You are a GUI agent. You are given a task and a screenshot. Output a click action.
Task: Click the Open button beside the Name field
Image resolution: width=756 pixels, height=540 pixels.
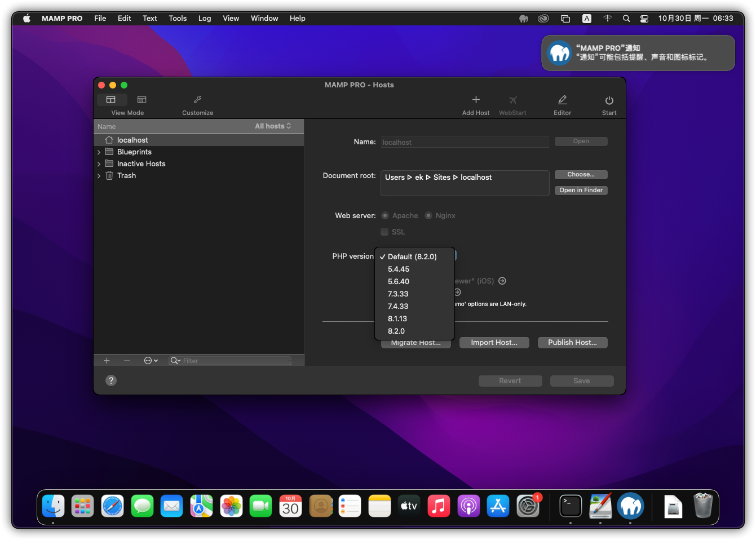click(x=581, y=141)
